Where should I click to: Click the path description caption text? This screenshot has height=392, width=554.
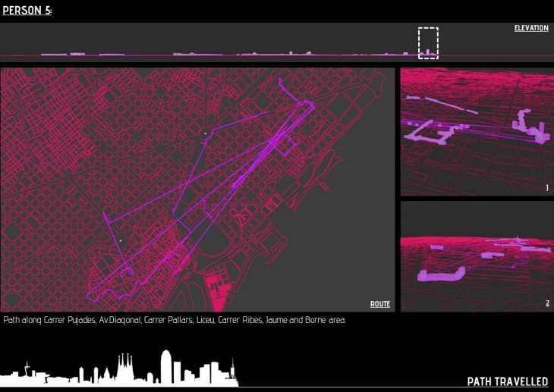pyautogui.click(x=175, y=321)
